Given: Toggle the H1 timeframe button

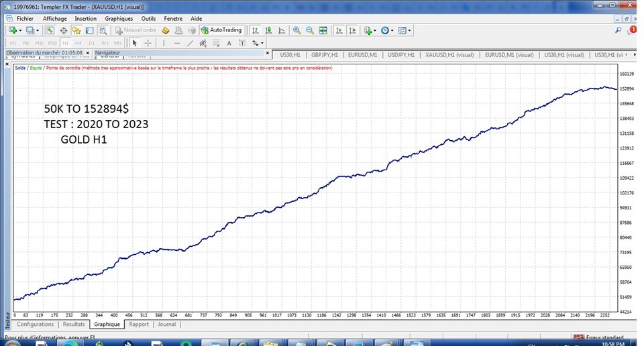Looking at the screenshot, I should [x=65, y=43].
